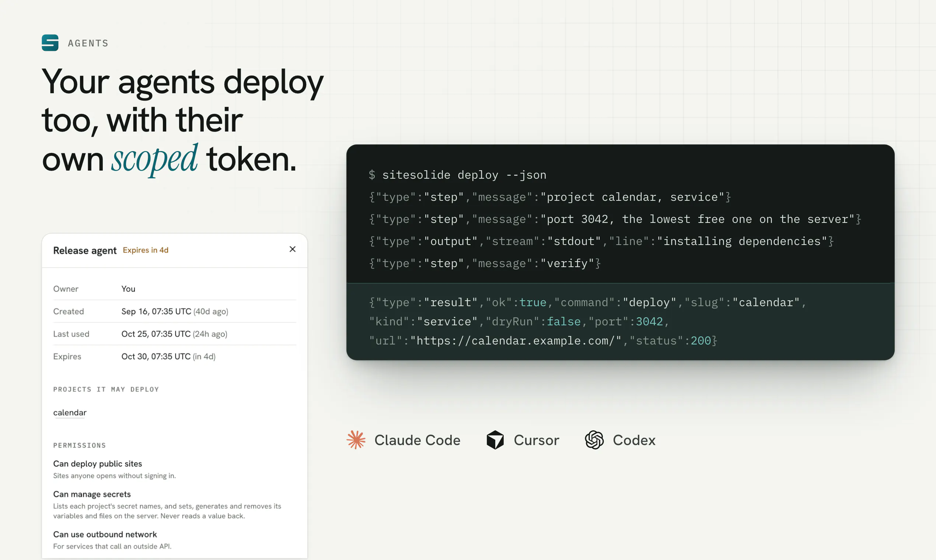Click the '"dryRun":false' result line
Screen dimensions: 936x560
[x=518, y=322]
